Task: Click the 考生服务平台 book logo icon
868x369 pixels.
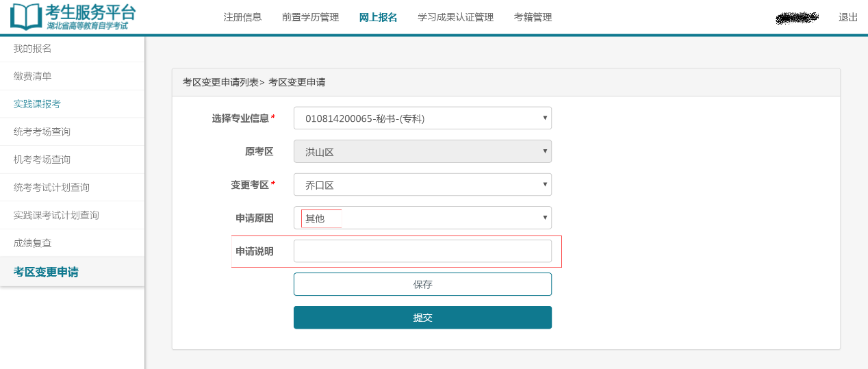Action: 26,17
